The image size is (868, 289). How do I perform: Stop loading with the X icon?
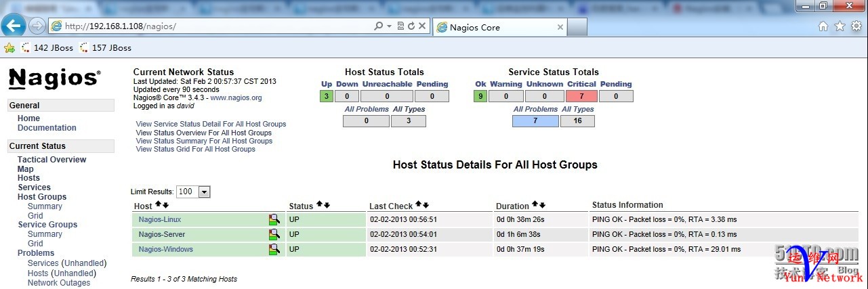pos(421,26)
